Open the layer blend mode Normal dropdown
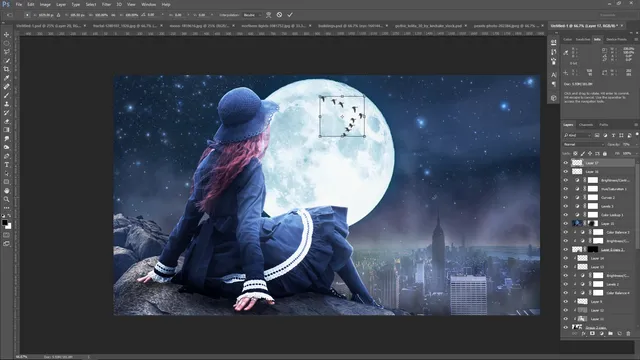Image resolution: width=640 pixels, height=360 pixels. (x=583, y=144)
